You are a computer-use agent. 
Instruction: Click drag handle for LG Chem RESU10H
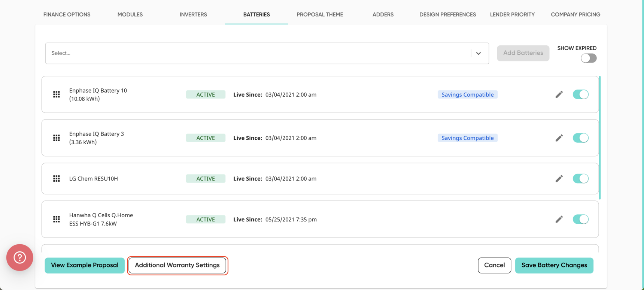pos(57,179)
